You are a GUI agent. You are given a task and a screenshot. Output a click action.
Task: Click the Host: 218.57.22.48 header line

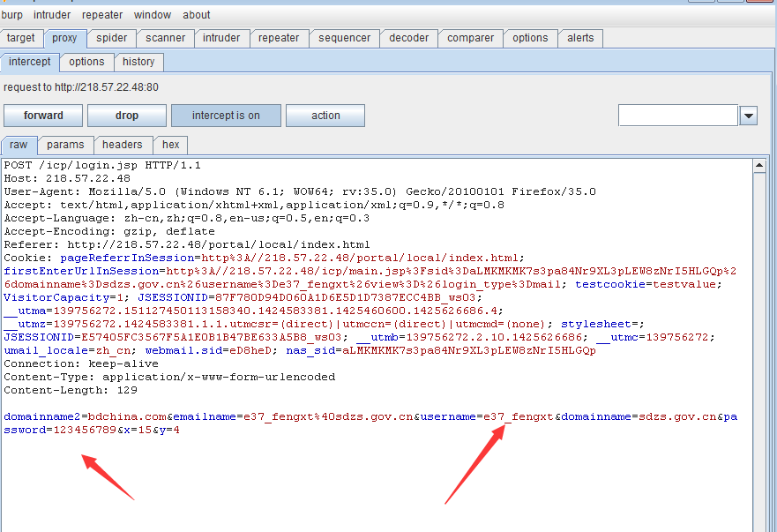coord(67,178)
